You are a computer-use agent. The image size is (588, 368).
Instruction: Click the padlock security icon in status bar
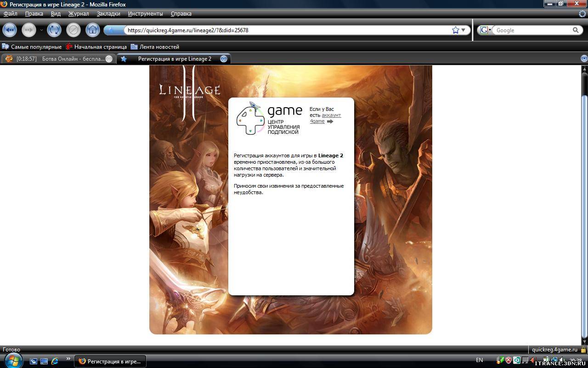[583, 350]
